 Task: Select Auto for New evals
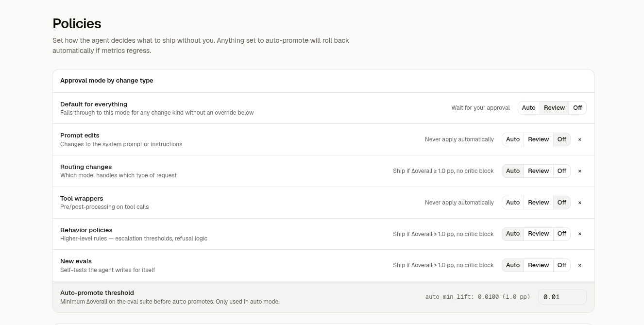coord(513,265)
